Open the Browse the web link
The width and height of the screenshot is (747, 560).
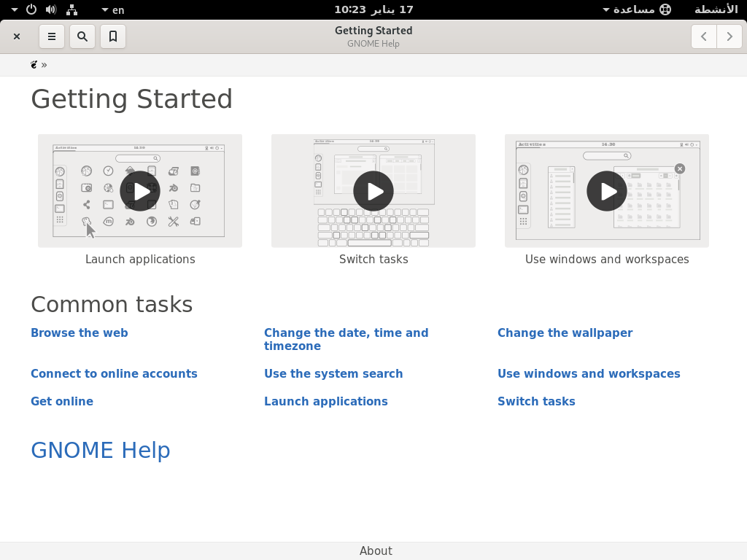point(80,332)
